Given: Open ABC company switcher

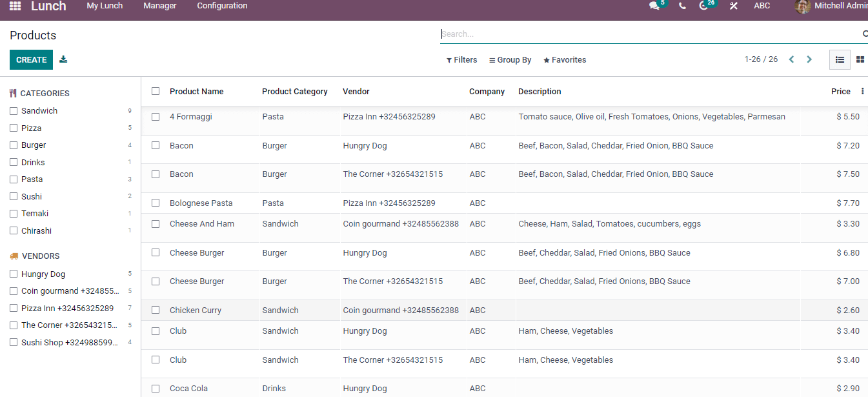Looking at the screenshot, I should 762,6.
